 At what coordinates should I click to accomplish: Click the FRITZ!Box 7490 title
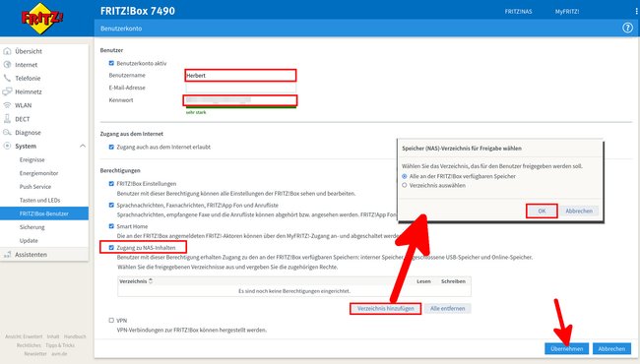[138, 11]
